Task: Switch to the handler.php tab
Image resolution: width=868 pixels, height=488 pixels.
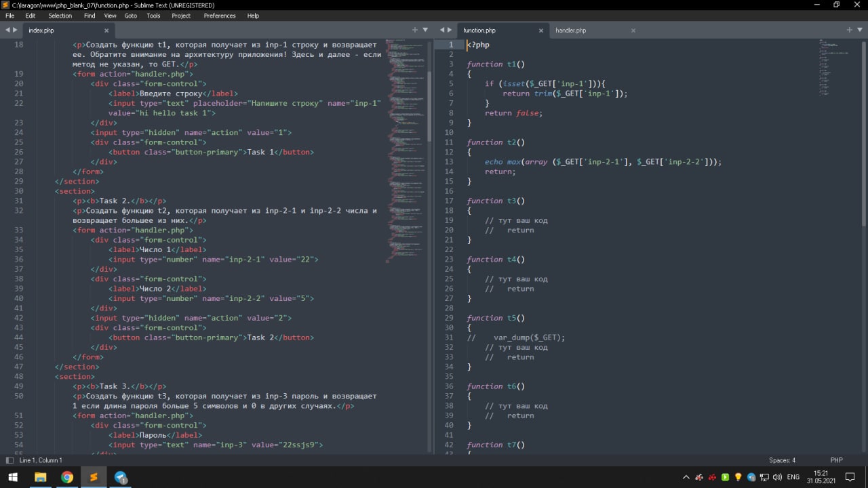Action: [x=571, y=30]
